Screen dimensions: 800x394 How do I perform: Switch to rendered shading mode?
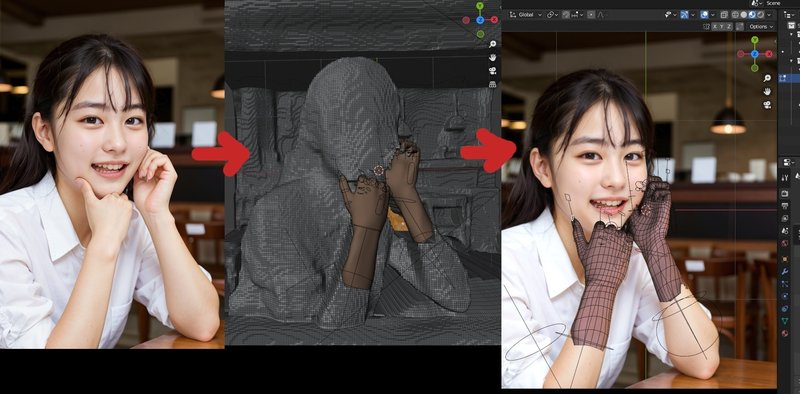click(x=760, y=14)
